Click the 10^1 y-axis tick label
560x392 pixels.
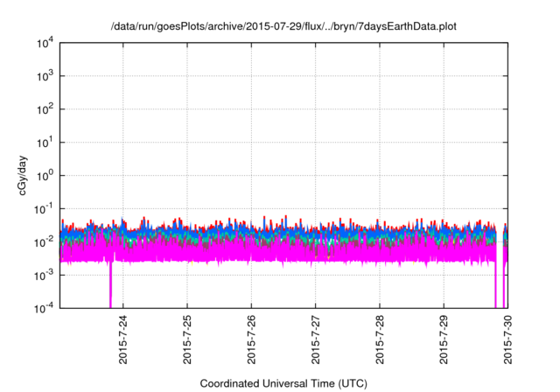click(45, 143)
